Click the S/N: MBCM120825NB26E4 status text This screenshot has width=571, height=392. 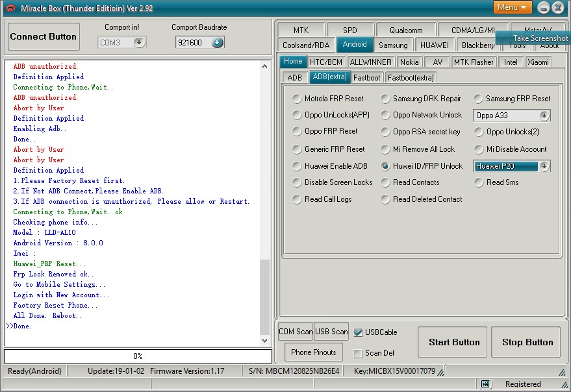click(294, 371)
